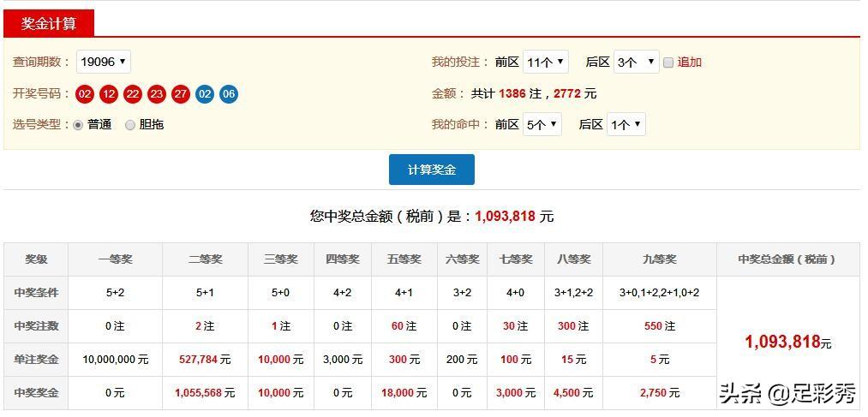The image size is (868, 417).
Task: Click the red ball numbered 02
Action: tap(85, 94)
